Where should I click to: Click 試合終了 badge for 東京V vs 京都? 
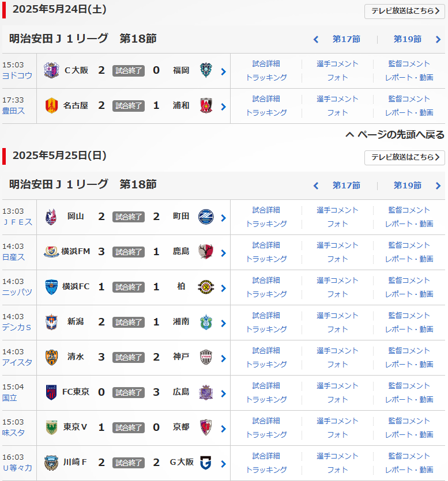point(129,427)
